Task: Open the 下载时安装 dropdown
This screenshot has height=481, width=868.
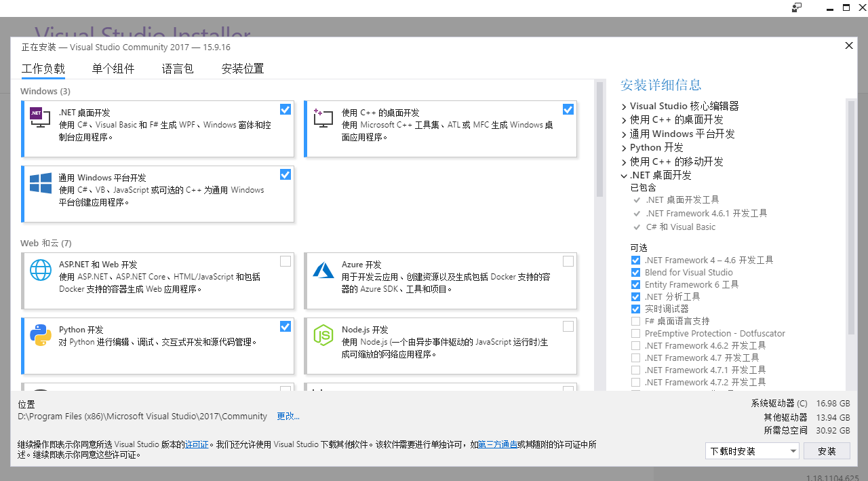Action: (x=752, y=450)
